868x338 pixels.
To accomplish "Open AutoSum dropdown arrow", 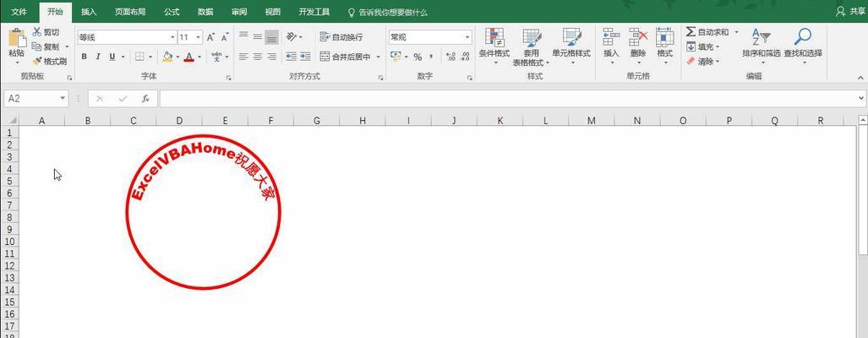I will pyautogui.click(x=736, y=32).
